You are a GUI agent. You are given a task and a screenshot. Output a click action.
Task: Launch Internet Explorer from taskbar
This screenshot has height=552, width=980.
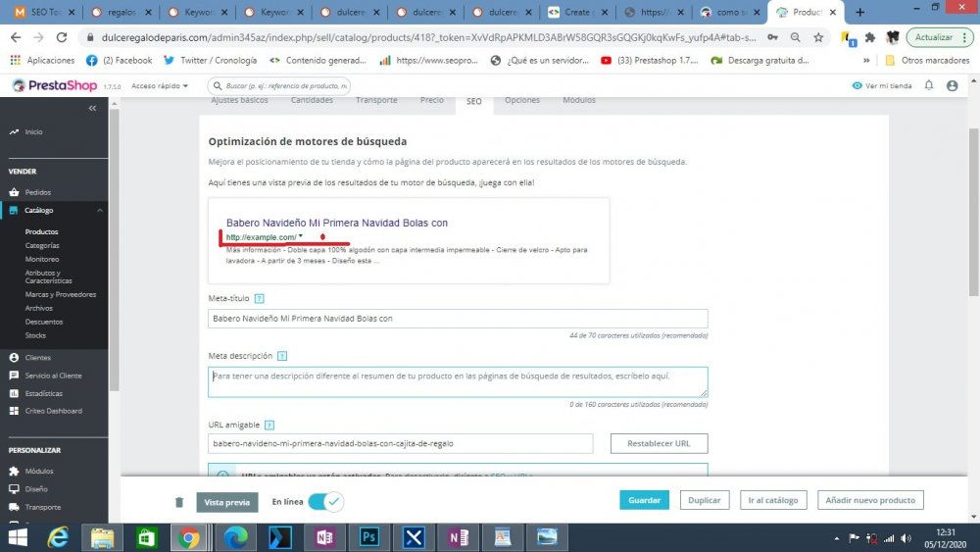[58, 537]
